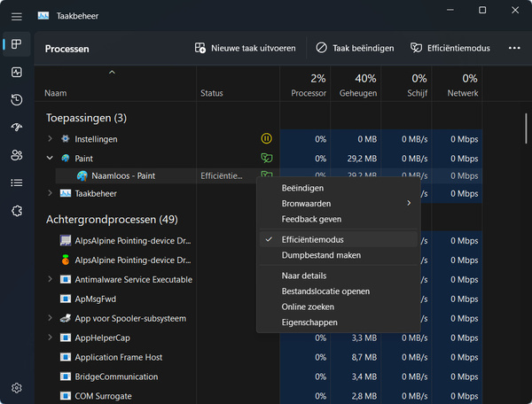Open App history sidebar icon
532x404 pixels.
click(x=16, y=99)
